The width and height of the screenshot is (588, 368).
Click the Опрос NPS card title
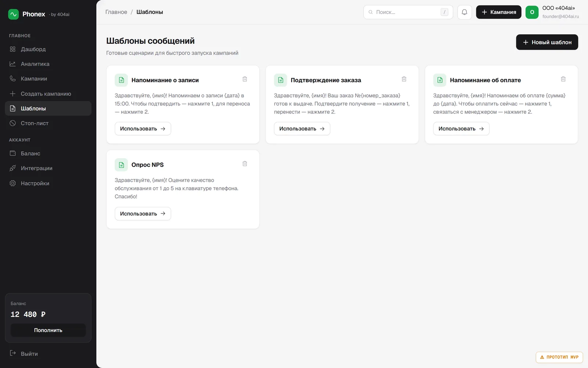click(x=147, y=165)
